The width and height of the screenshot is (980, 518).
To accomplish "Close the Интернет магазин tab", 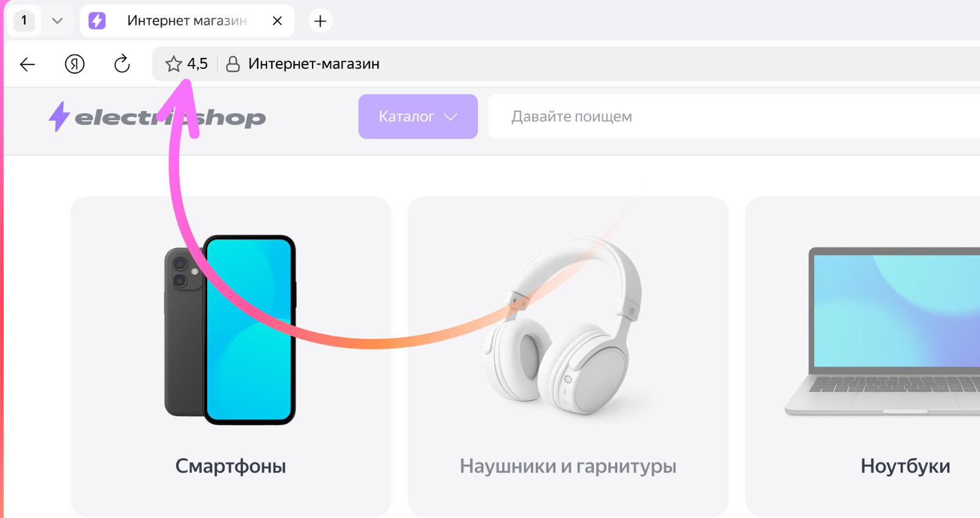I will coord(277,21).
